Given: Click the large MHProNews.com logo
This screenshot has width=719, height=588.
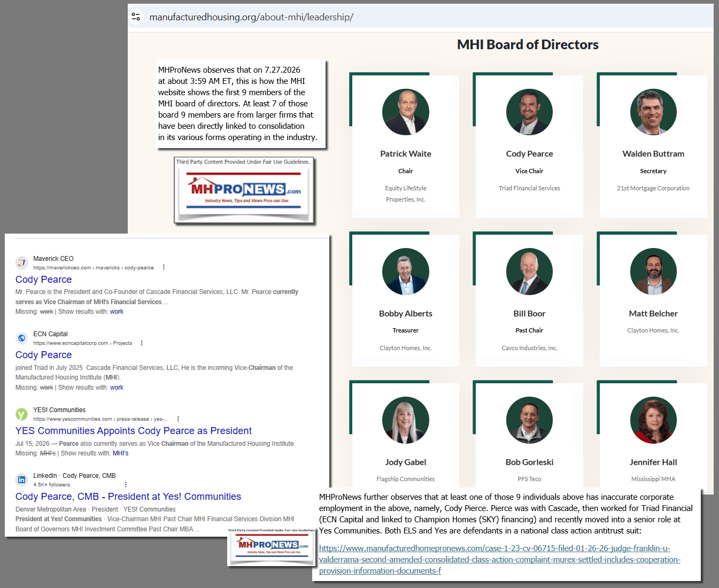Looking at the screenshot, I should tap(244, 190).
